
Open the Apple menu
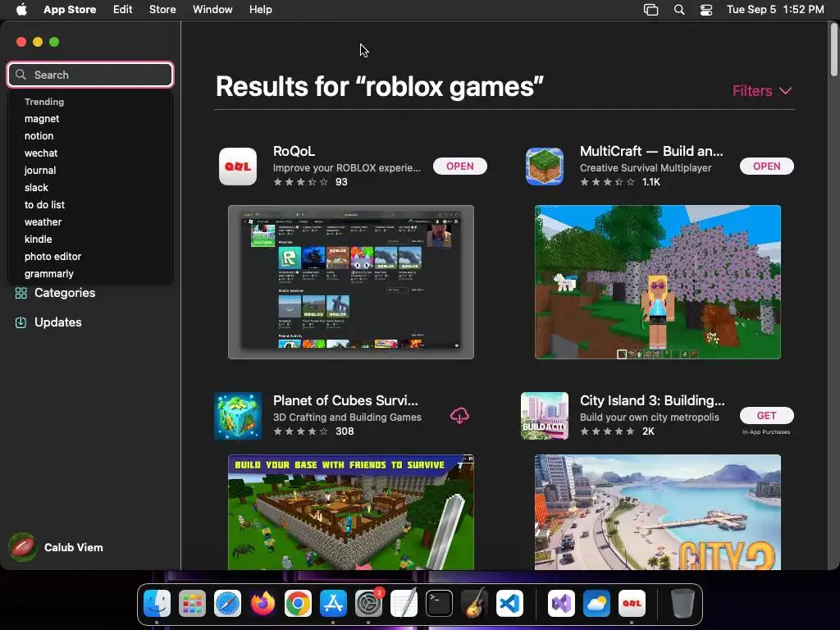[21, 10]
